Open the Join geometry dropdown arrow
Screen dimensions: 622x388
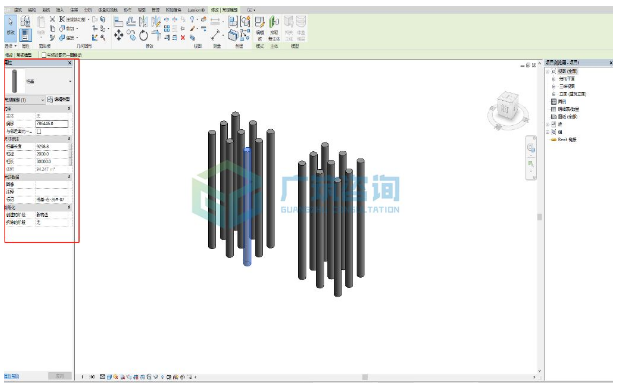pos(77,38)
